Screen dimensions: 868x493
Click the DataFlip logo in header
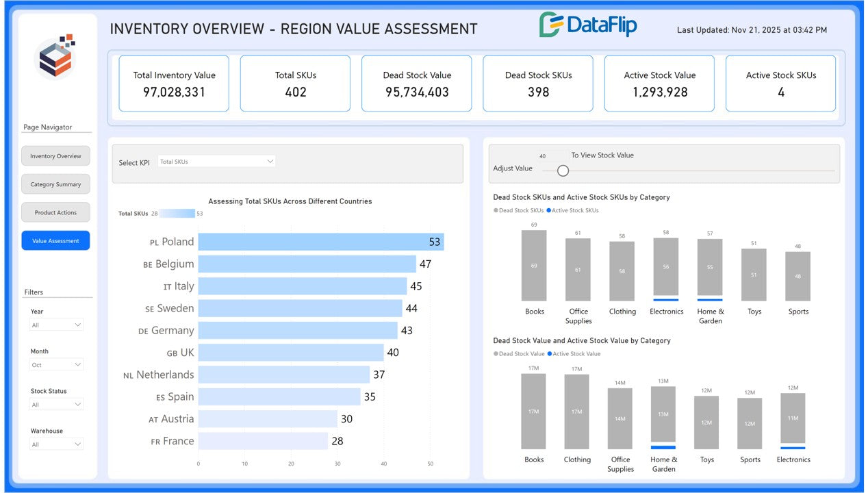coord(587,25)
